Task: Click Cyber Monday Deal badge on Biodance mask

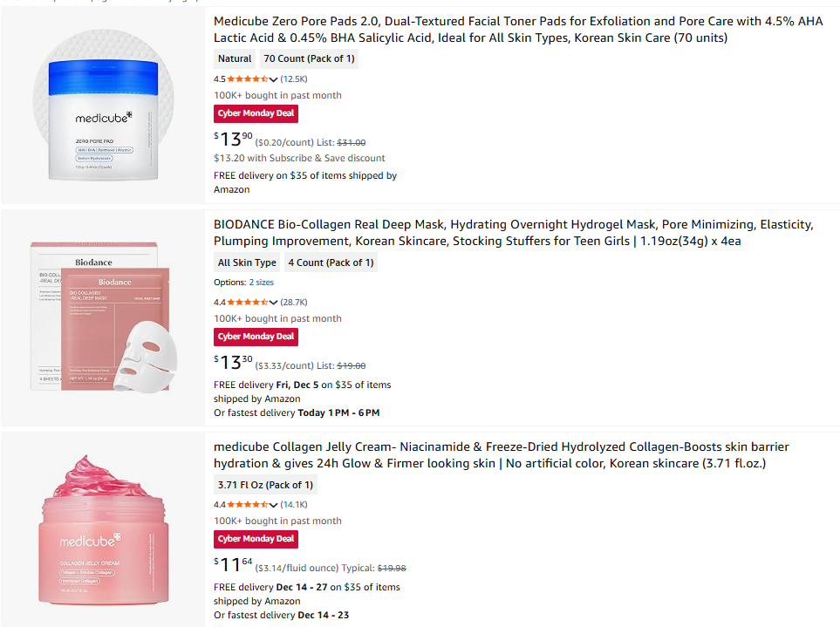Action: tap(256, 337)
